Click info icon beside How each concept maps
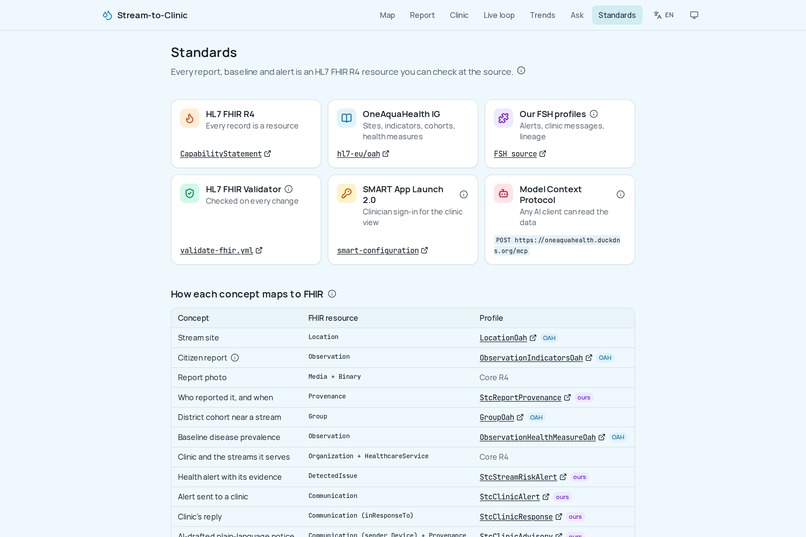The image size is (806, 537). pyautogui.click(x=332, y=294)
